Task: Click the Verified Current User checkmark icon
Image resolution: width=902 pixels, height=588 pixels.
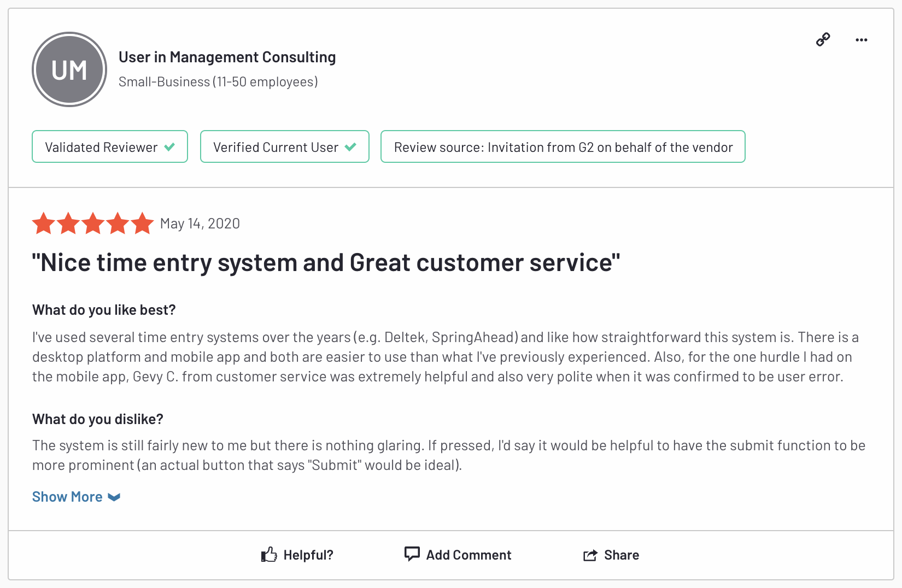Action: tap(351, 147)
